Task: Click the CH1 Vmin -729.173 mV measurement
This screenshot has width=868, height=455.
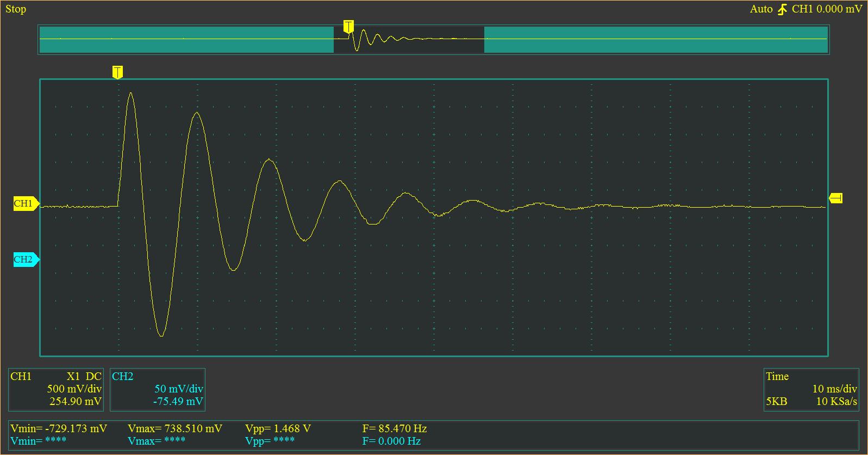Action: (x=59, y=428)
